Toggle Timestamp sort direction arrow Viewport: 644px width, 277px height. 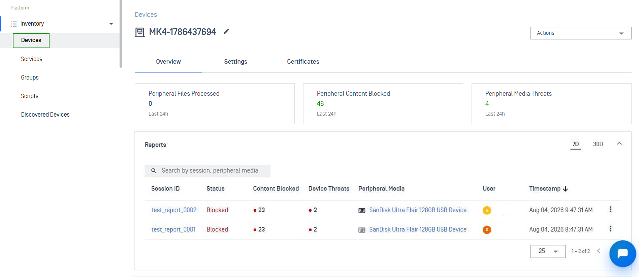tap(566, 189)
